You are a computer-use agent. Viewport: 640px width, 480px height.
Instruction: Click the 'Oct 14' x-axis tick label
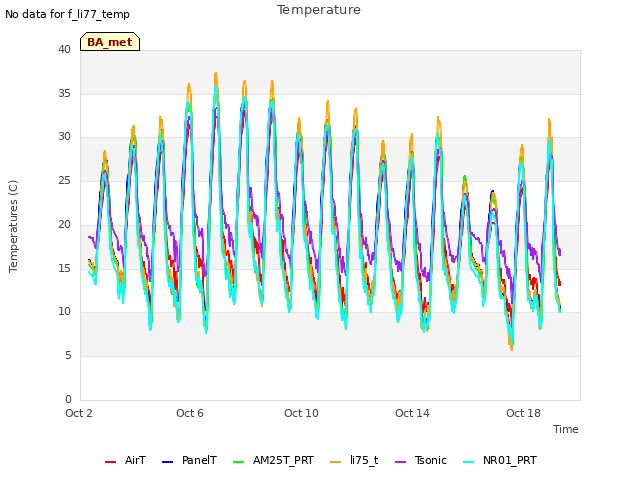[412, 413]
